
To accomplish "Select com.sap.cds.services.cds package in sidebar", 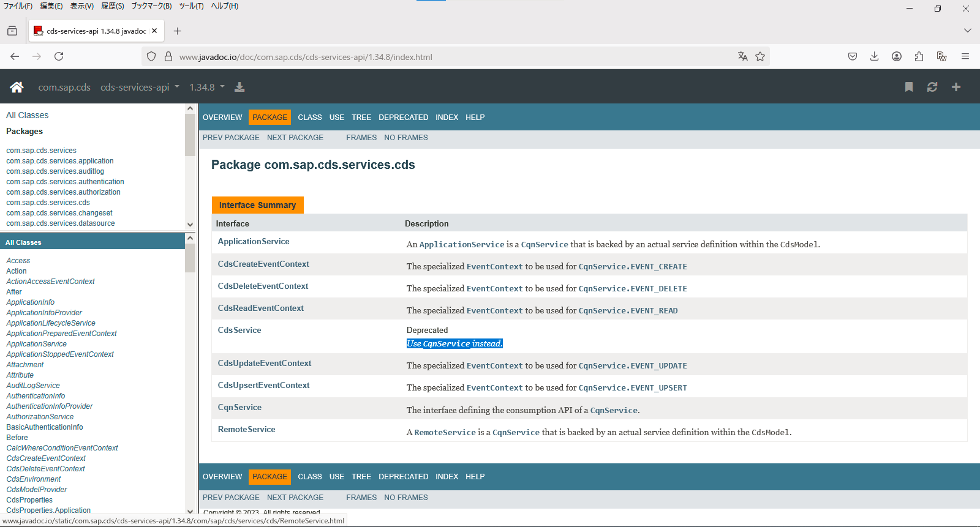I will tap(48, 203).
